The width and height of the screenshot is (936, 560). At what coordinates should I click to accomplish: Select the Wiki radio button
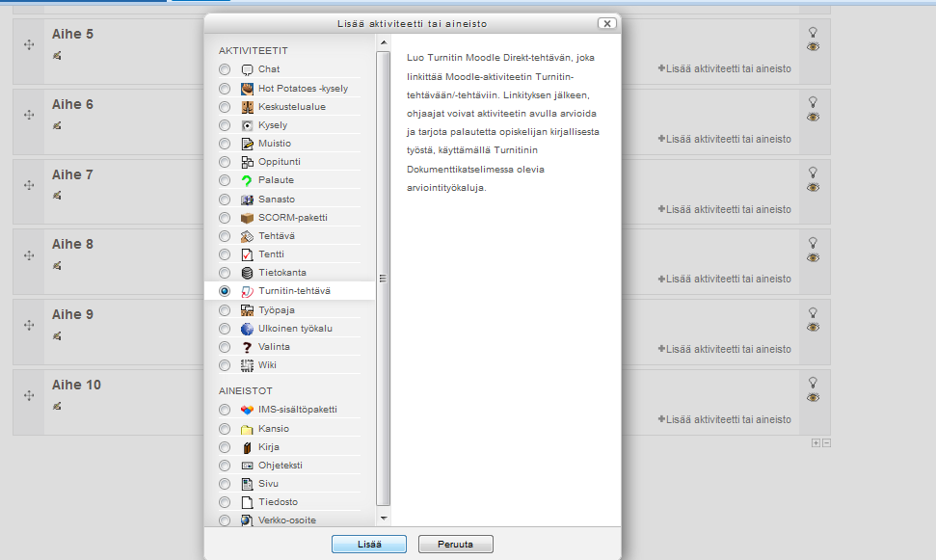click(x=225, y=365)
